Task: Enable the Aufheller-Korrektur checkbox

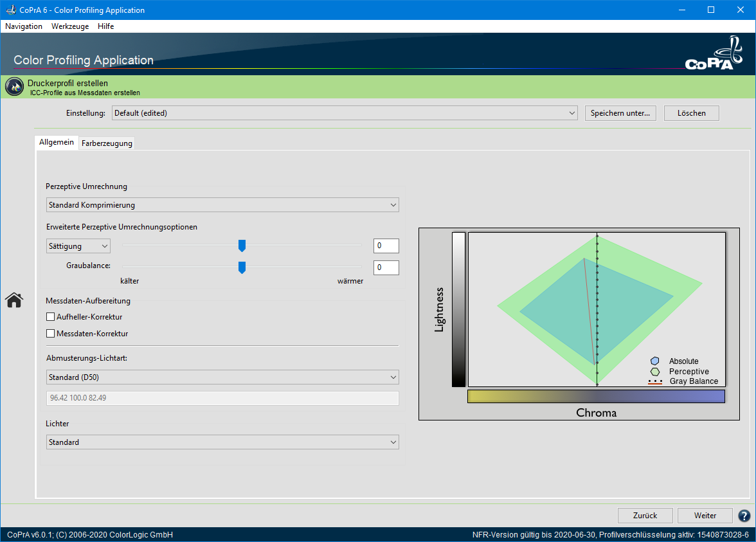Action: [51, 317]
